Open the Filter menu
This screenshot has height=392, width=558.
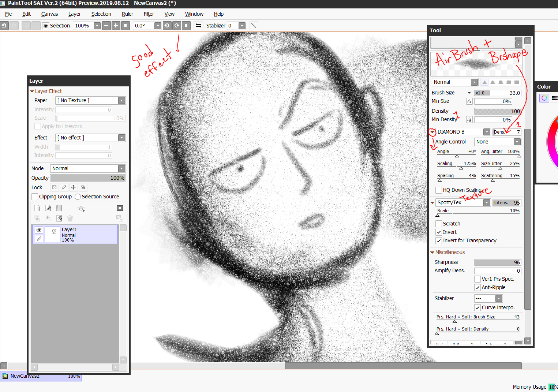tap(149, 14)
